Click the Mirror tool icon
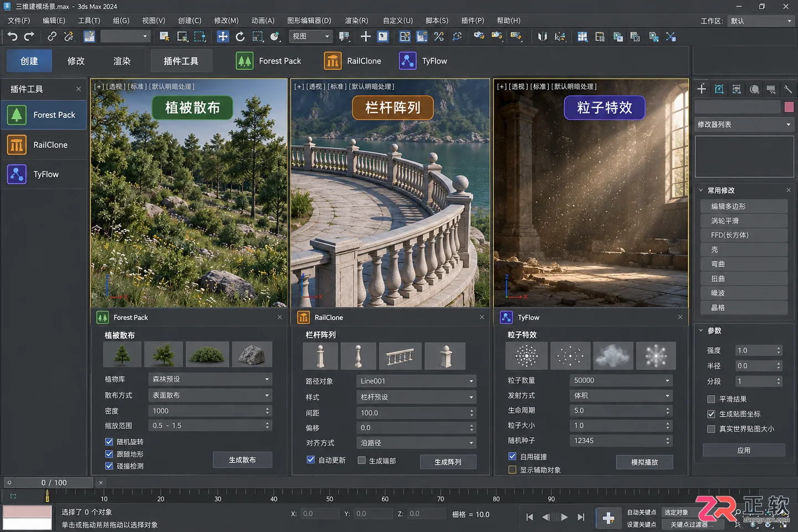The width and height of the screenshot is (798, 532). [542, 37]
